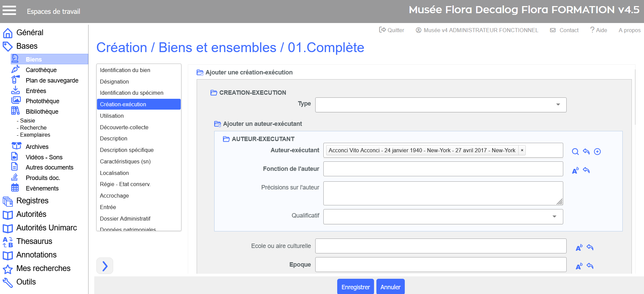
Task: Open Photothèque in the sidebar
Action: (x=42, y=101)
